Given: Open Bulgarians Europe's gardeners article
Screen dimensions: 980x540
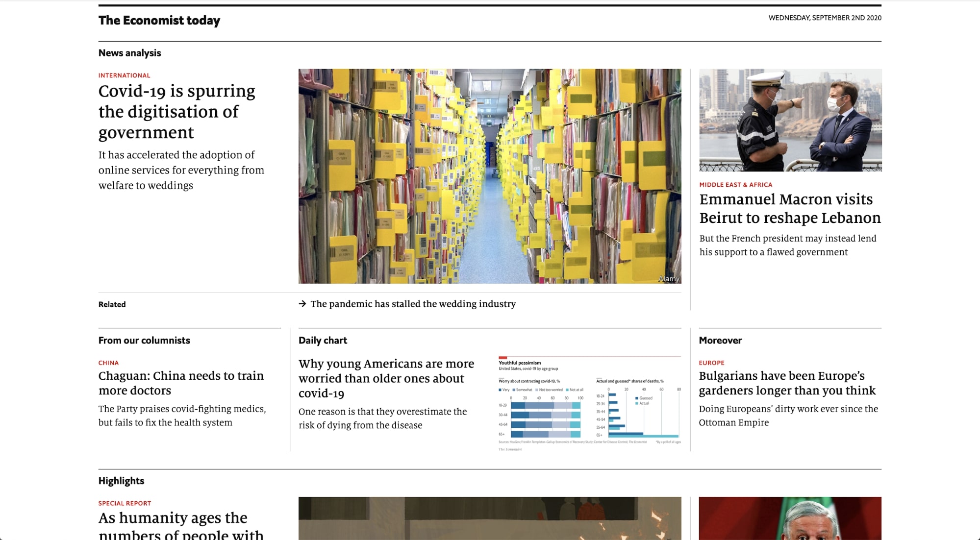Looking at the screenshot, I should pyautogui.click(x=787, y=383).
